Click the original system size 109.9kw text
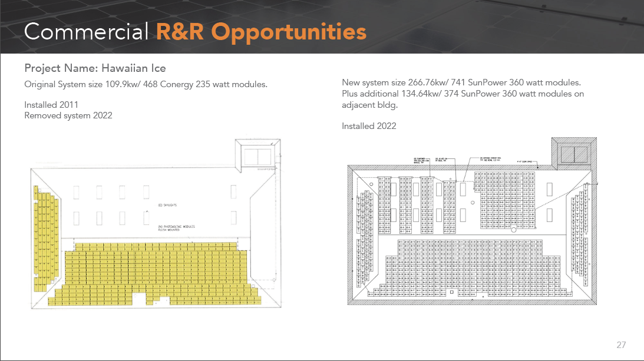The height and width of the screenshot is (361, 644). [146, 84]
